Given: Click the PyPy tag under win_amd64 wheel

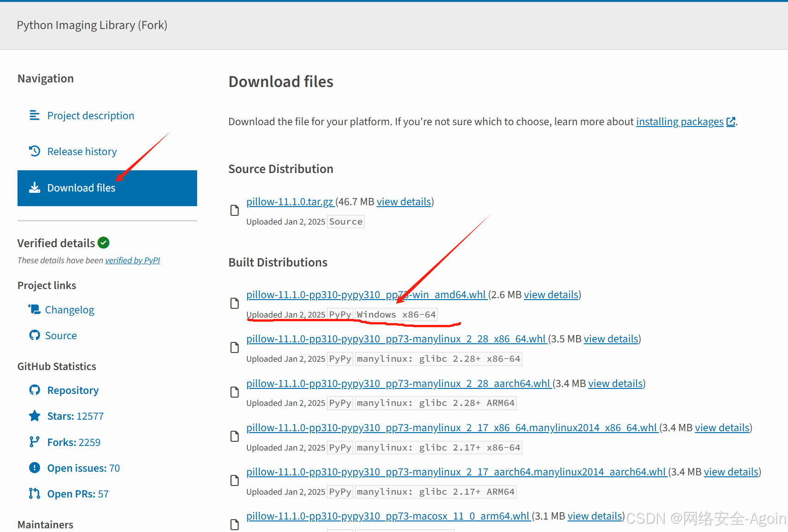Looking at the screenshot, I should pyautogui.click(x=340, y=315).
